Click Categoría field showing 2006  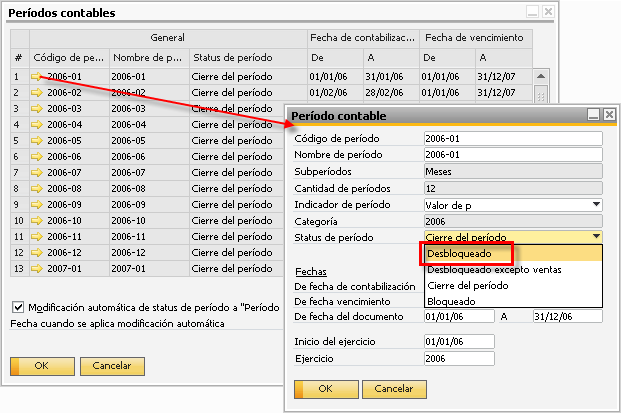pos(513,221)
